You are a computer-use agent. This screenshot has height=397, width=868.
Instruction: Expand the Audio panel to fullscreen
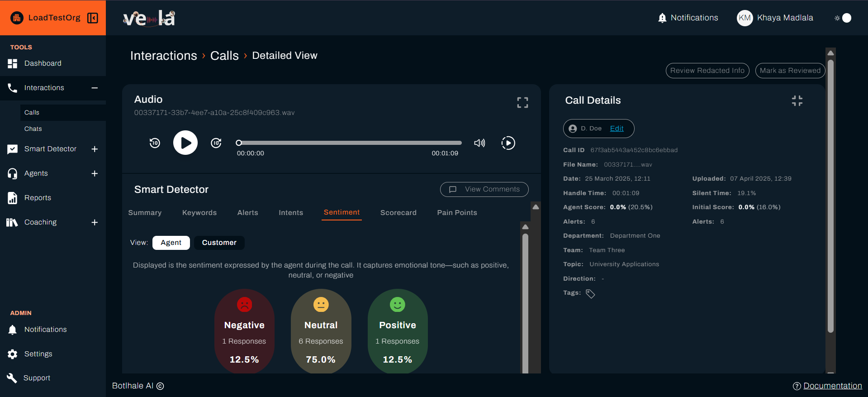click(522, 103)
